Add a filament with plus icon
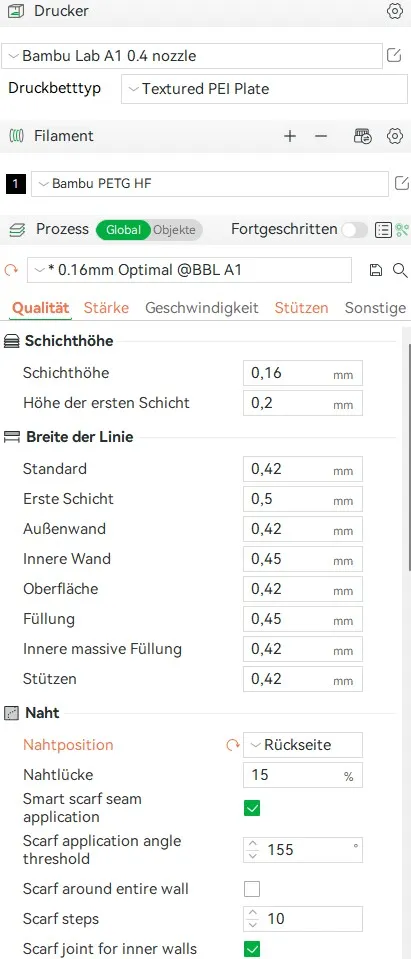This screenshot has height=959, width=411. pos(290,136)
